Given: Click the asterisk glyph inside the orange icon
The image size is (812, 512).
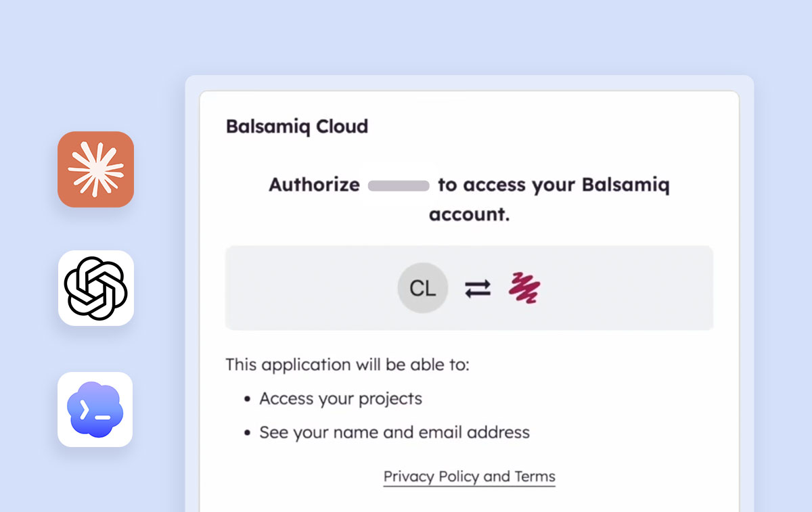Looking at the screenshot, I should point(95,170).
